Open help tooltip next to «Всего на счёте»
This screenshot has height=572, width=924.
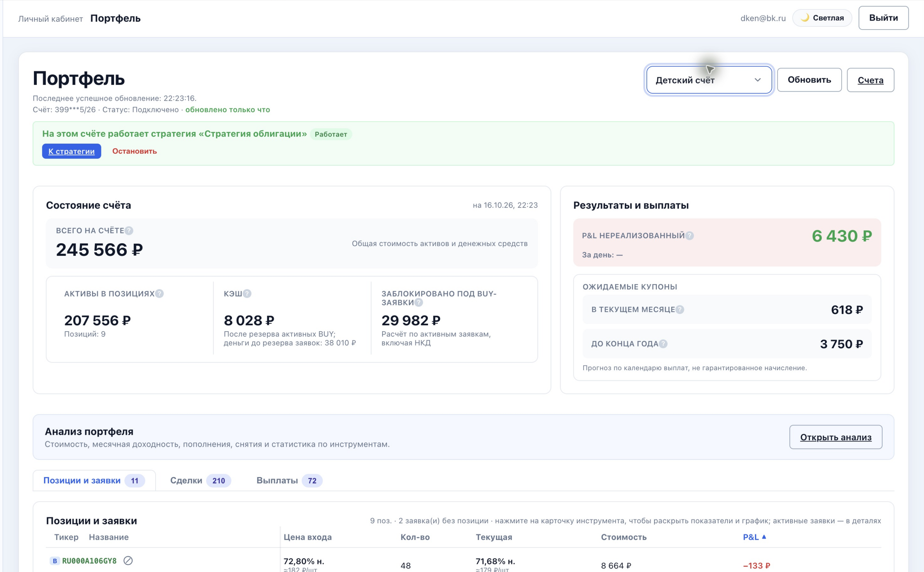click(129, 230)
